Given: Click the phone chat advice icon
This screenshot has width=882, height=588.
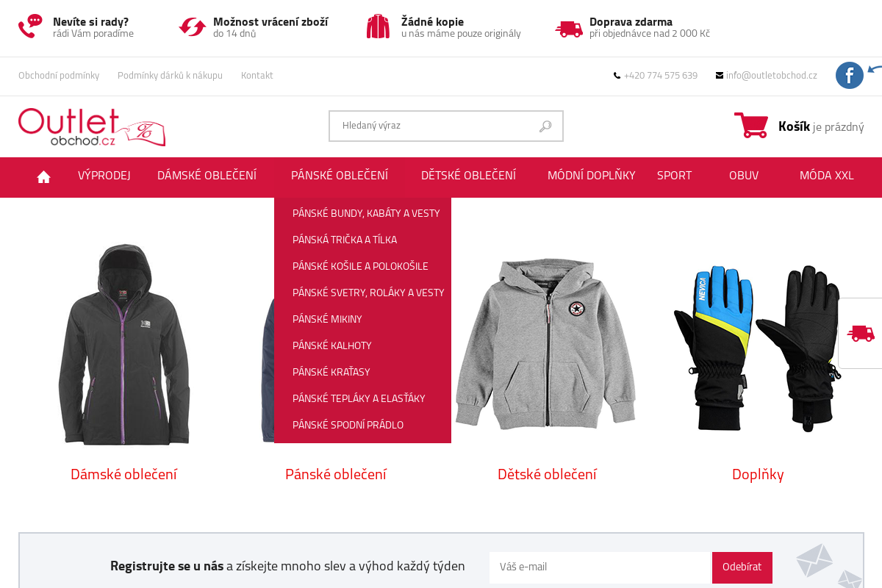Looking at the screenshot, I should [30, 26].
